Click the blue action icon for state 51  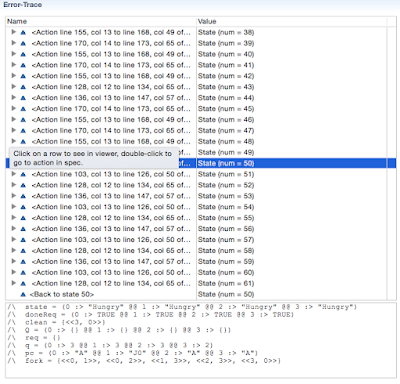[x=23, y=174]
